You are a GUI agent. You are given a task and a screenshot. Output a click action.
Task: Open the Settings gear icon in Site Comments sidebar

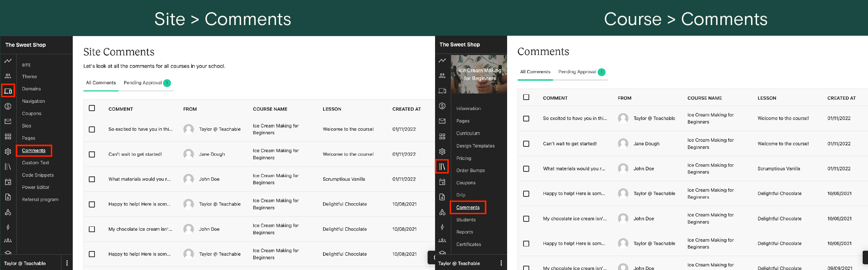(x=8, y=151)
